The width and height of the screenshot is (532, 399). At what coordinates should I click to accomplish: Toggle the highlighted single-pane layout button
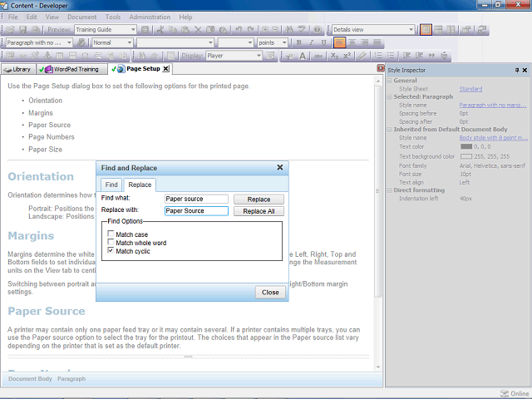click(x=426, y=30)
